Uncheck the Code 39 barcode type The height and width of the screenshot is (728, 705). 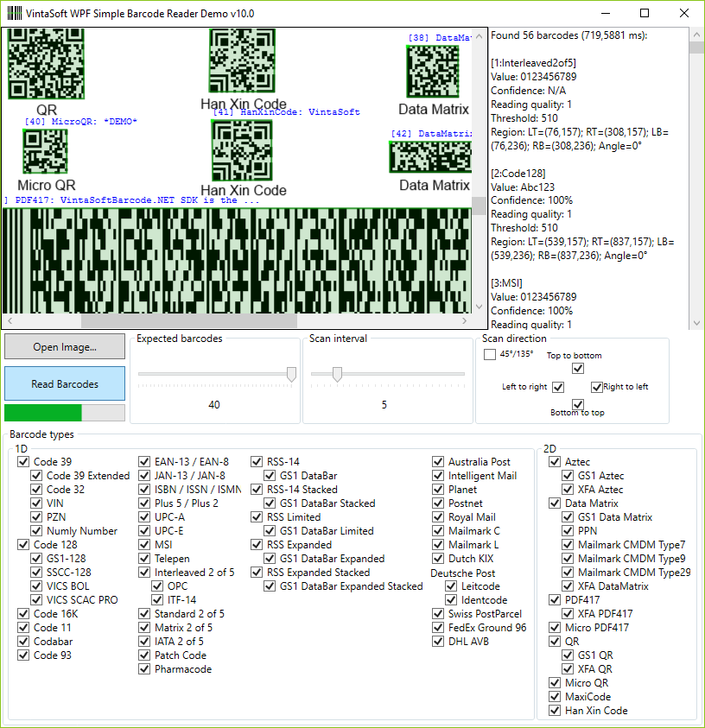(x=23, y=461)
